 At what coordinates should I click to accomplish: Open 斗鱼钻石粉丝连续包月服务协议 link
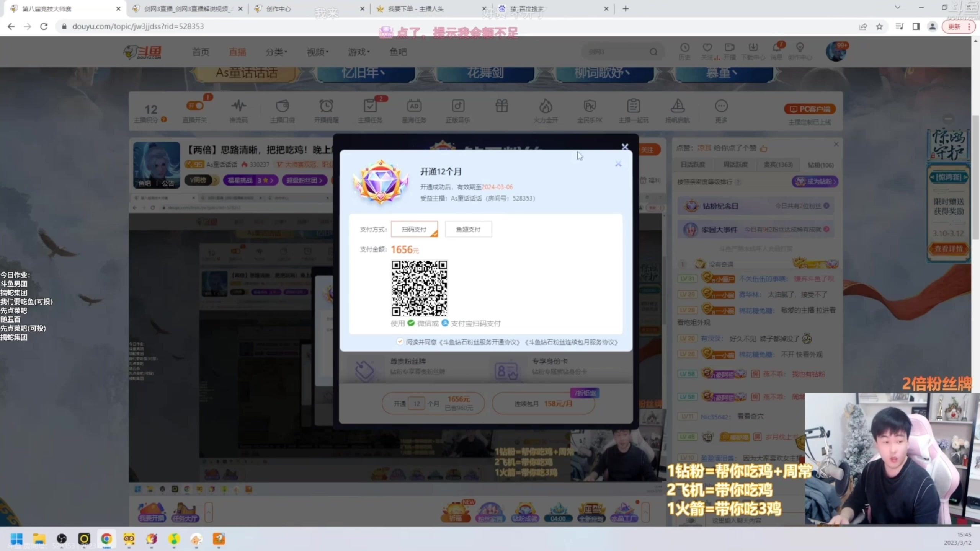(572, 342)
